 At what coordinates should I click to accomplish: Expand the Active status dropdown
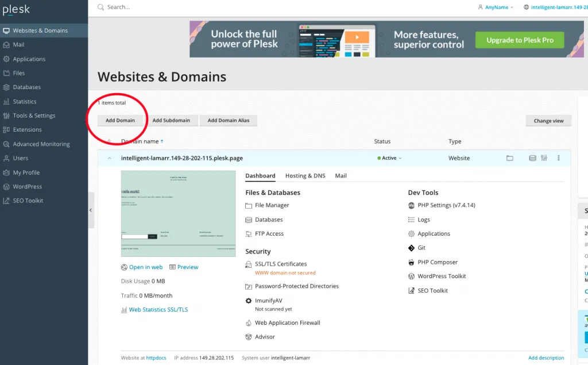(389, 157)
